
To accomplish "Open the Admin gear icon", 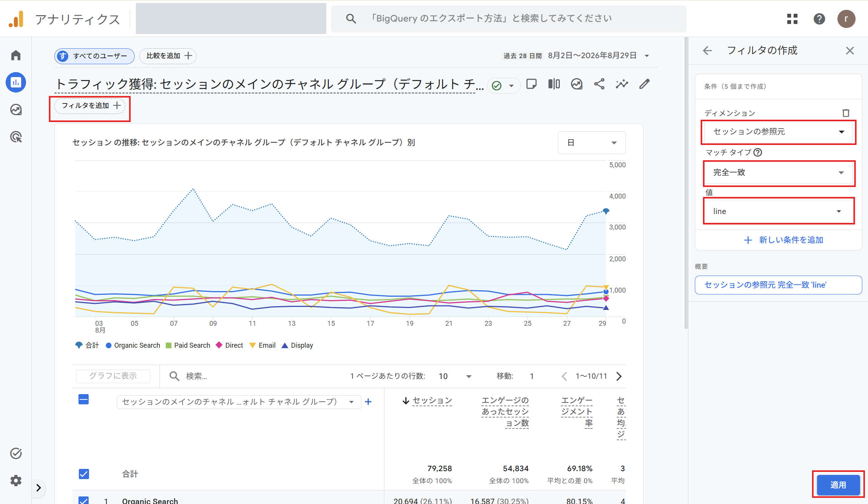I will pos(16,481).
